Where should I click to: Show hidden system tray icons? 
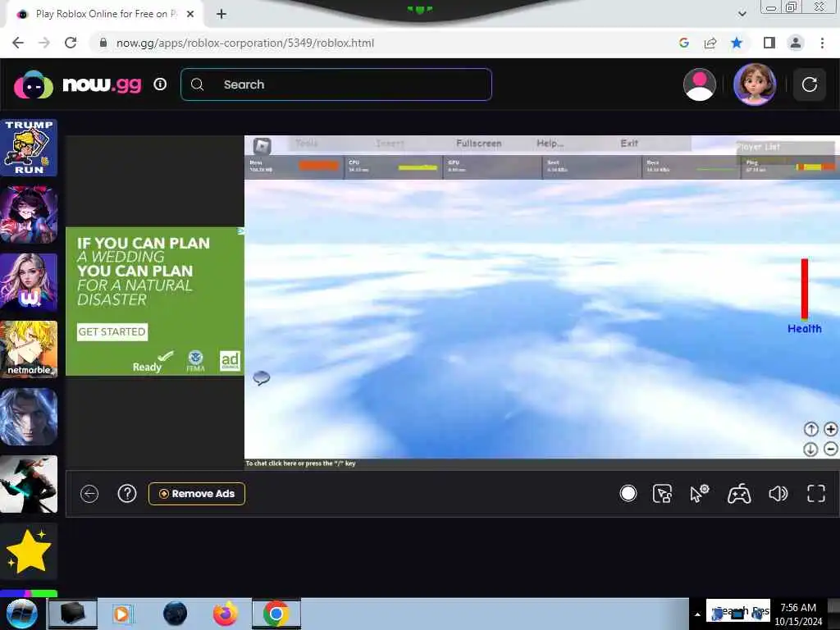click(697, 614)
